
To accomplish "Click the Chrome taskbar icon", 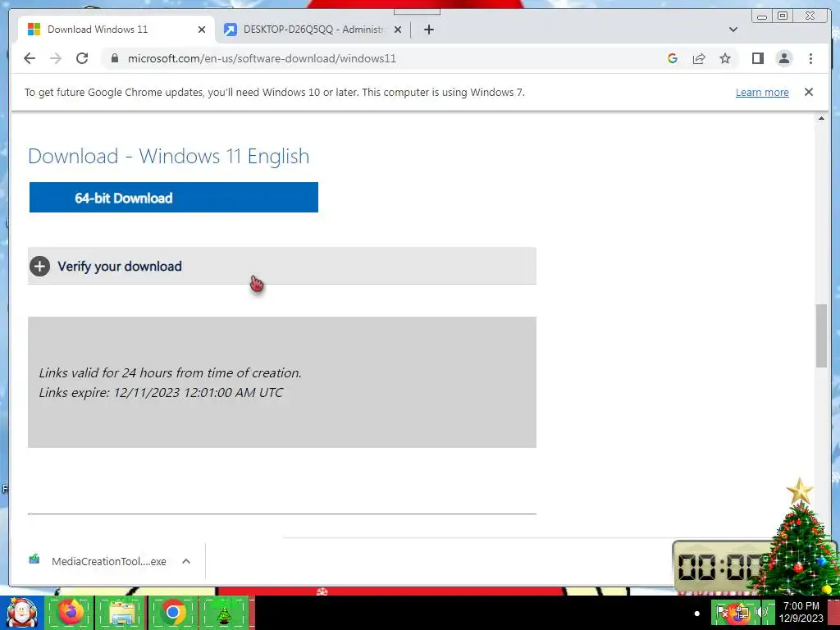I will [172, 612].
